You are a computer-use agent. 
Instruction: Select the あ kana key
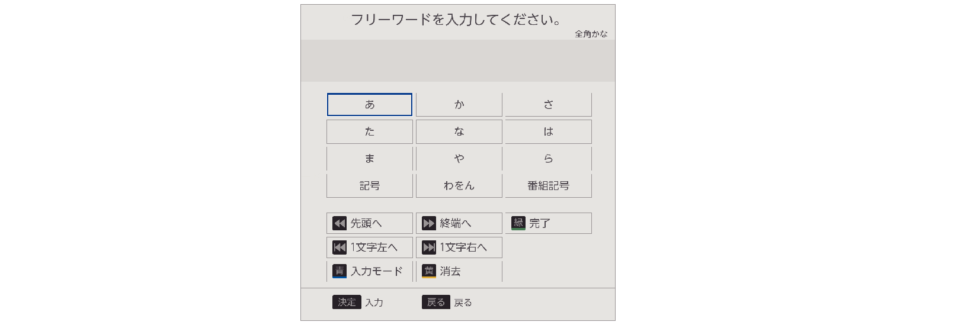tap(369, 105)
